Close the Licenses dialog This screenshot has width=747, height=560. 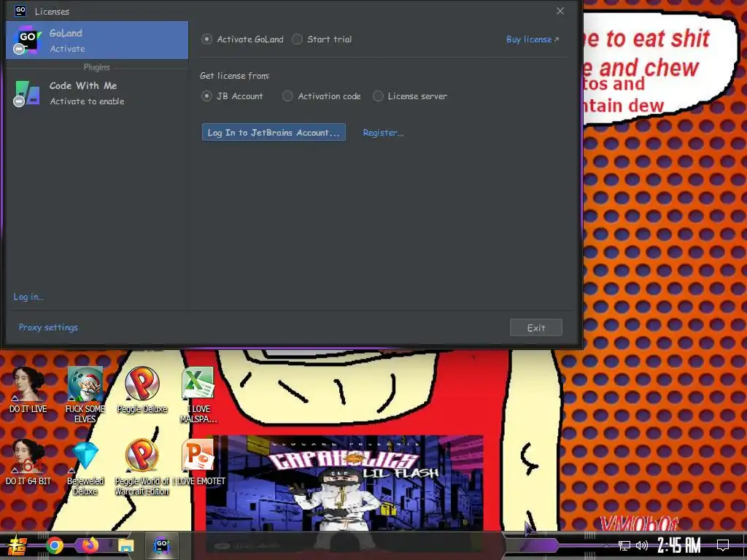[560, 11]
